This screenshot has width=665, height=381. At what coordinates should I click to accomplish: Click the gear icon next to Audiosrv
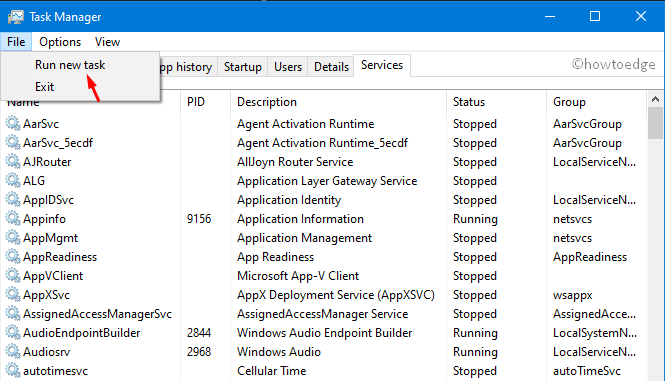click(x=13, y=352)
